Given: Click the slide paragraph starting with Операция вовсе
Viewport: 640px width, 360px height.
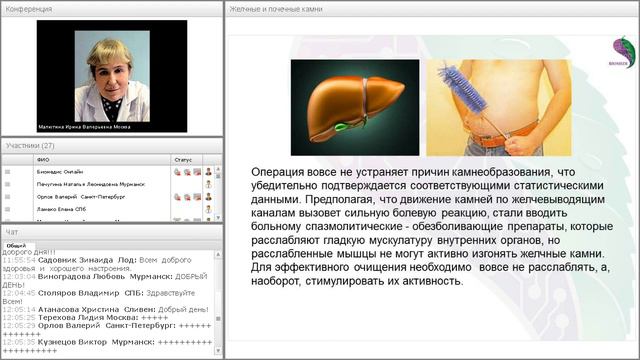Looking at the screenshot, I should (x=432, y=227).
